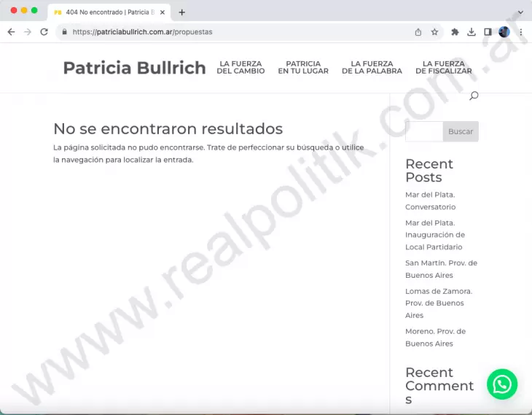This screenshot has height=415, width=532.
Task: Open post Inauguración de Local Partidario
Action: coord(435,235)
